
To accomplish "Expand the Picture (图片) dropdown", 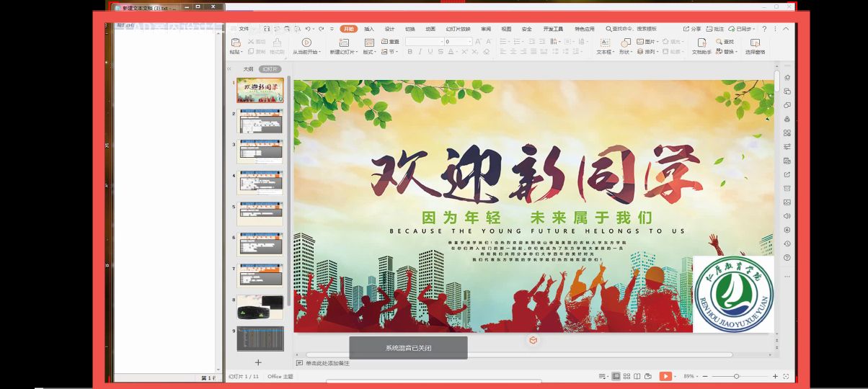I will point(657,42).
